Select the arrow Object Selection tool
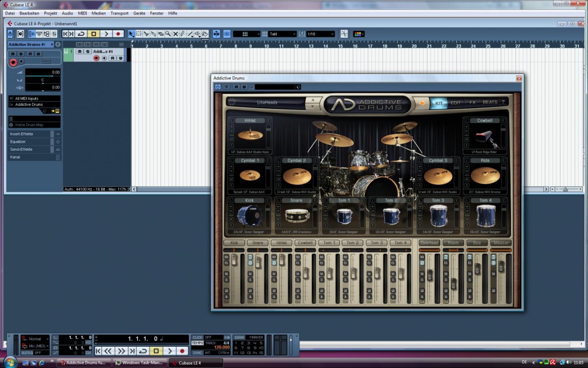This screenshot has height=368, width=588. click(x=131, y=34)
